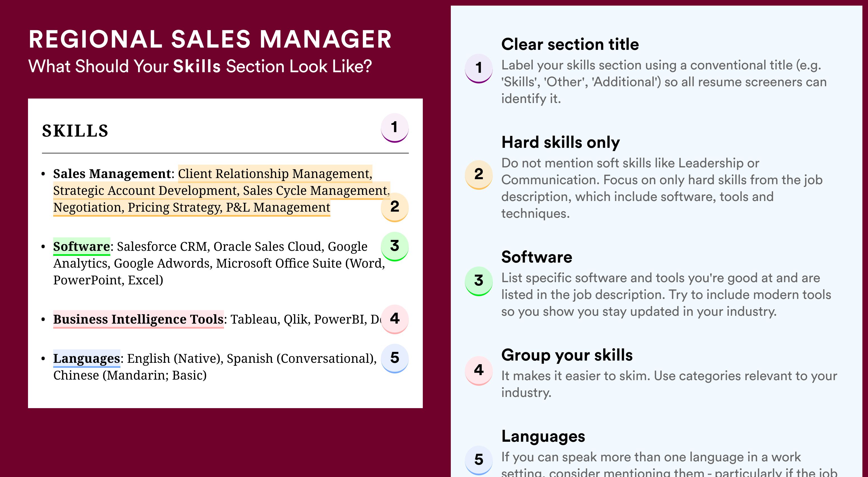Click the purple number 1 badge beside SKILLS

[x=395, y=128]
